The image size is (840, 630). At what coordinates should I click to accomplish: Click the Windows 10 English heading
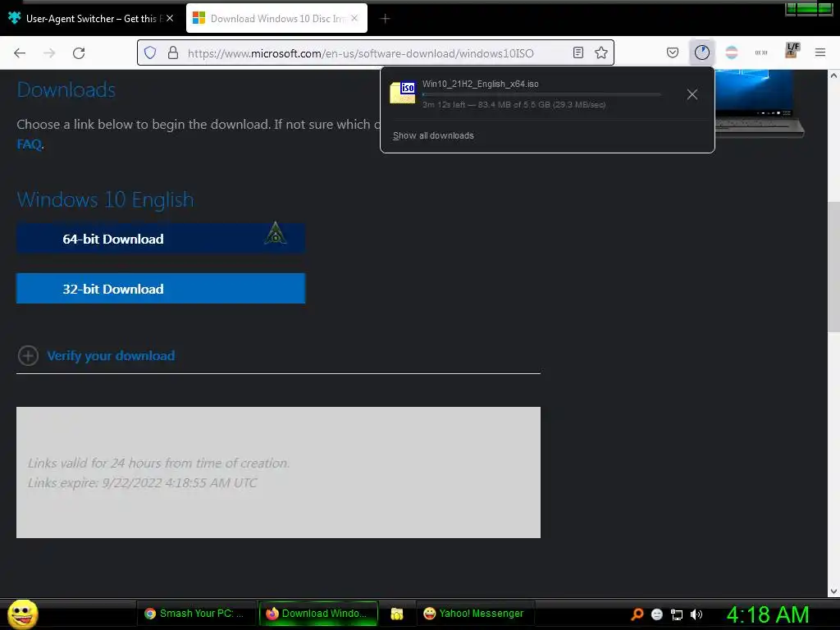(105, 199)
